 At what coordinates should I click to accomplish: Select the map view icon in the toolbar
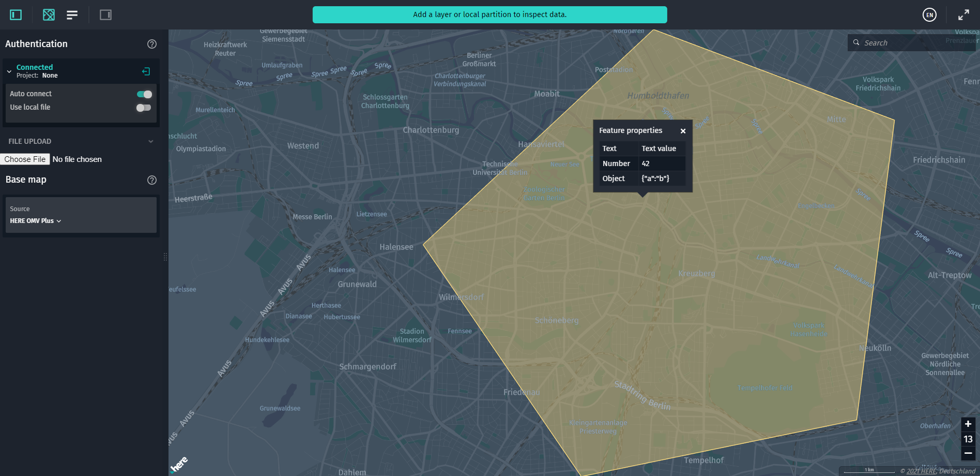(49, 14)
